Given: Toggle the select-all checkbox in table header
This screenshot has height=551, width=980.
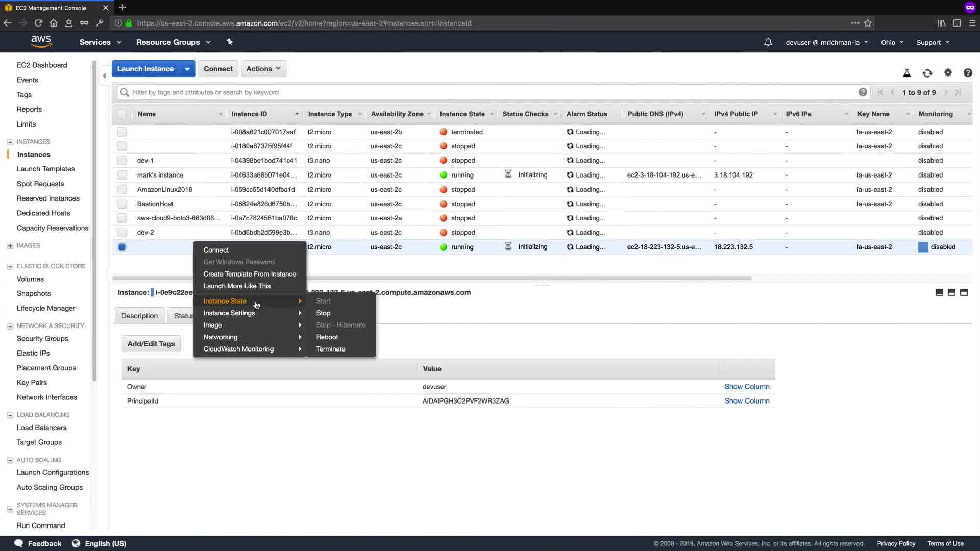Looking at the screenshot, I should (121, 114).
